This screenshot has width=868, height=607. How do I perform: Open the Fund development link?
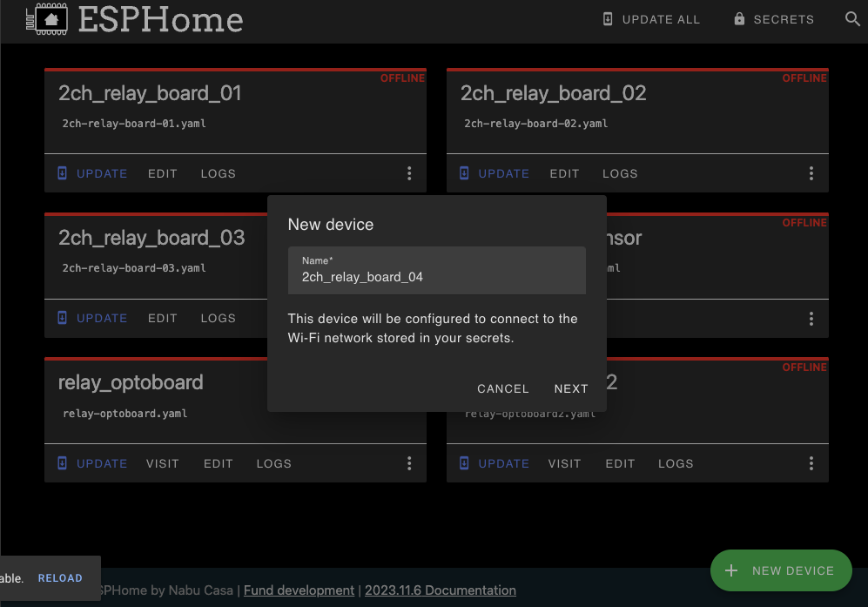299,590
